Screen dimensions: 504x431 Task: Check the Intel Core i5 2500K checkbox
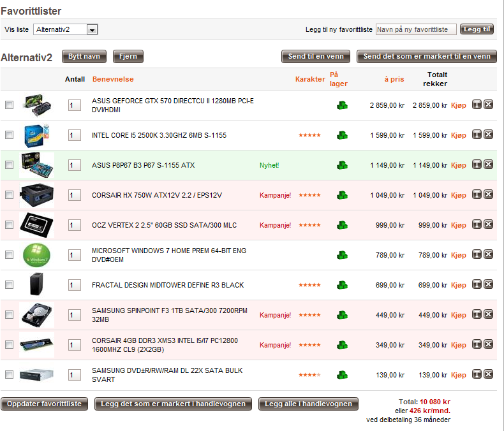(10, 135)
